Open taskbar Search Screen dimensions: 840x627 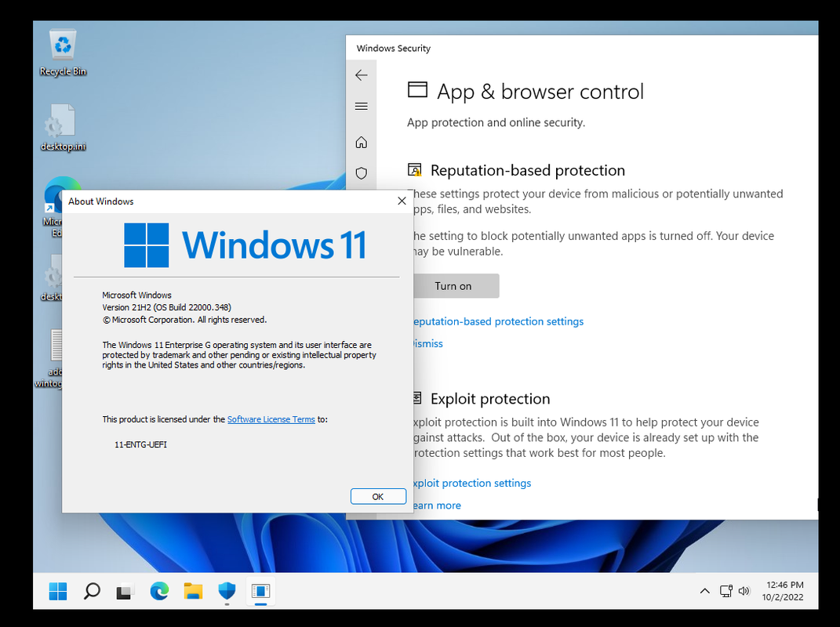coord(92,591)
